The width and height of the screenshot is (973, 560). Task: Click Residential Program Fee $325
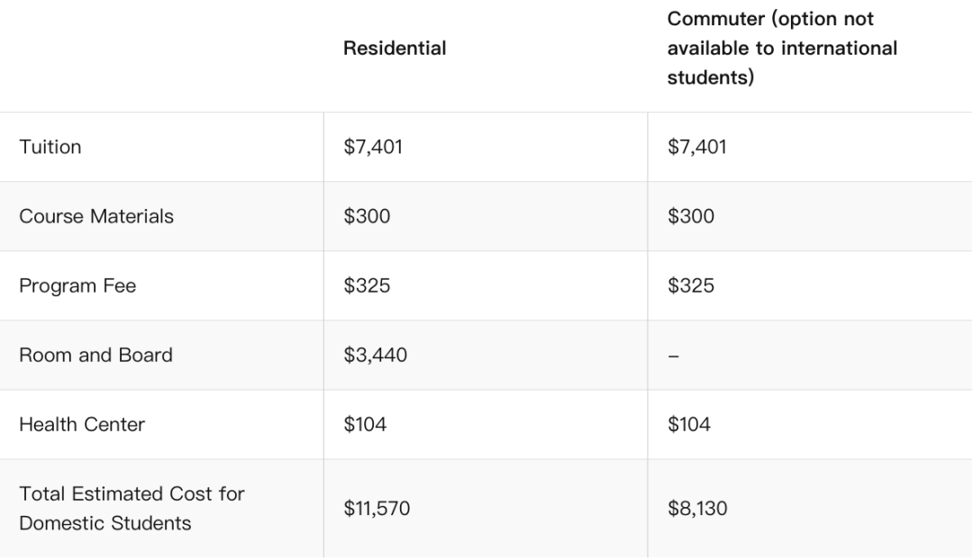point(367,285)
